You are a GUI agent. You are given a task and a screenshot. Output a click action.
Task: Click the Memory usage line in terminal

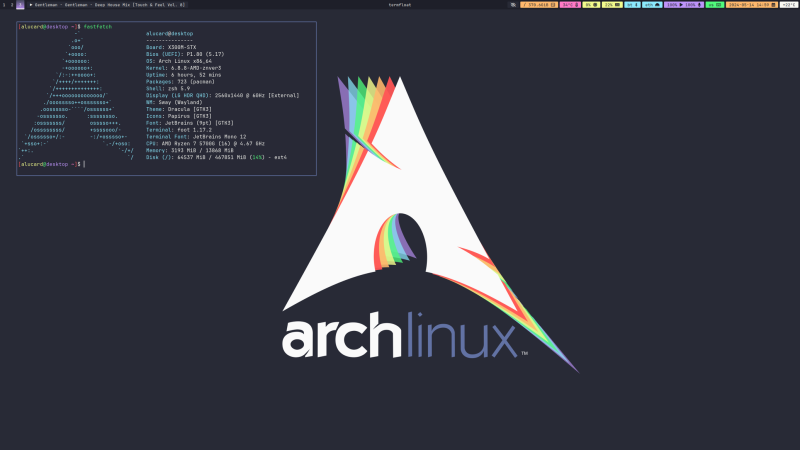190,151
